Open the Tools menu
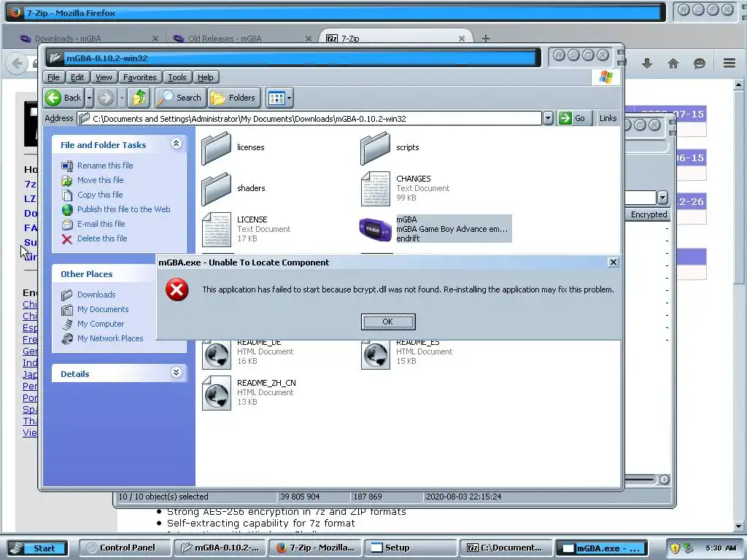Viewport: 747px width, 560px height. pos(177,77)
